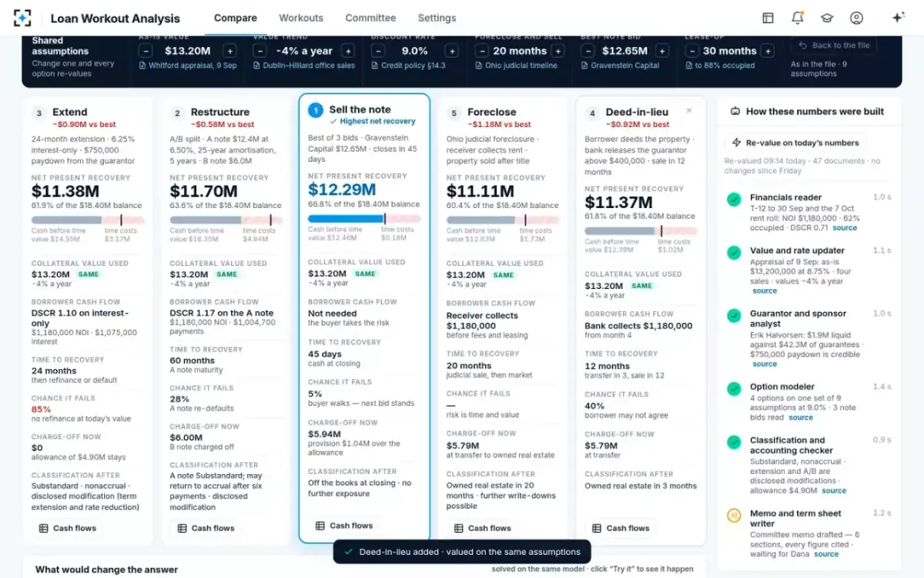Open the Option modeler source link
The height and width of the screenshot is (578, 924).
coord(801,418)
